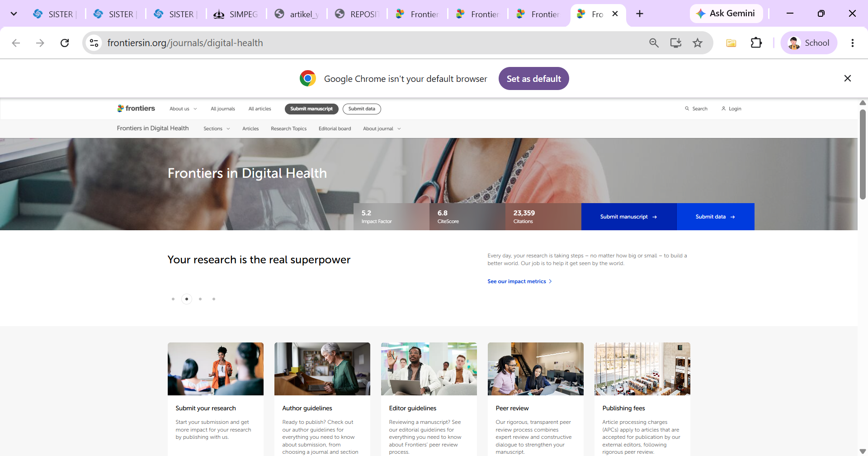The image size is (868, 456).
Task: Open Research Topics in the journal menu
Action: click(x=289, y=128)
